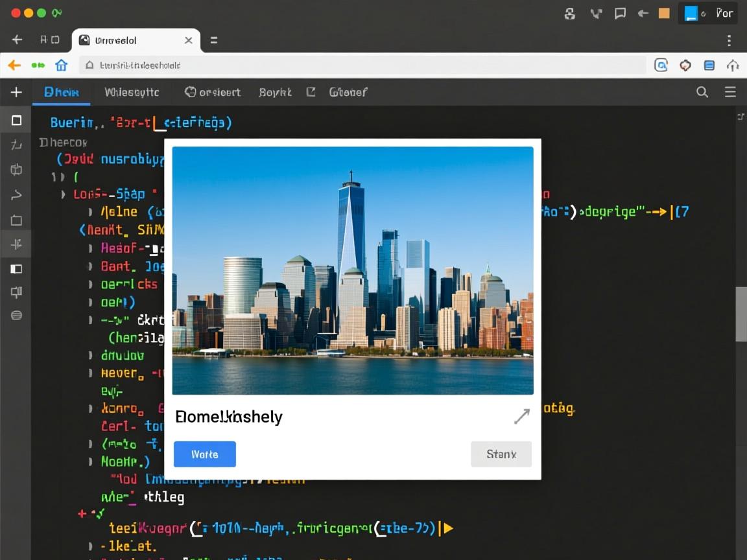Click the speech bubble icon in the top menu bar
The image size is (747, 560).
click(x=620, y=13)
